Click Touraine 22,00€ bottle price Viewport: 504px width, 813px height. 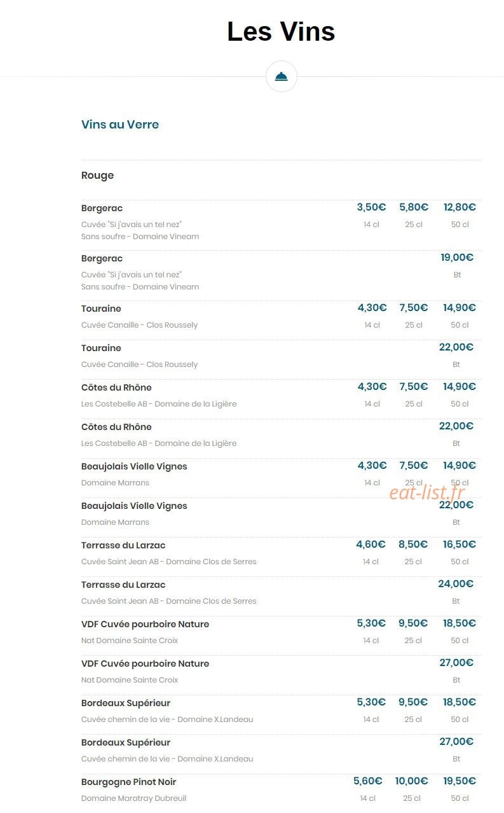[x=456, y=347]
